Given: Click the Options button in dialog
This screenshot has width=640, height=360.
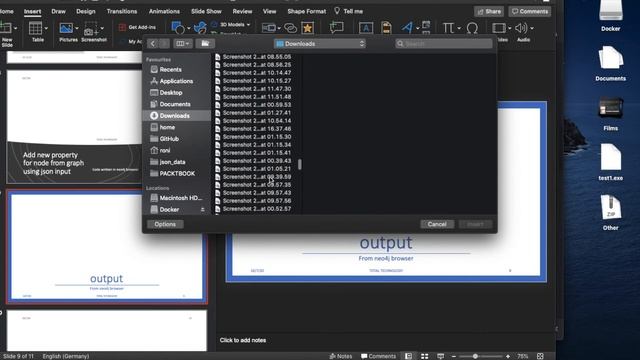Looking at the screenshot, I should click(165, 224).
